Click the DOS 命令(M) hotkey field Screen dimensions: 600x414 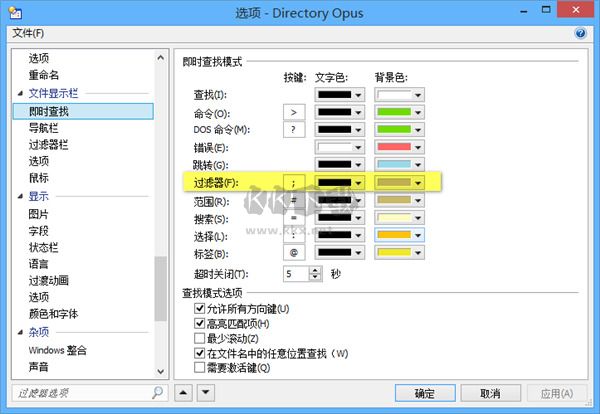pos(294,129)
